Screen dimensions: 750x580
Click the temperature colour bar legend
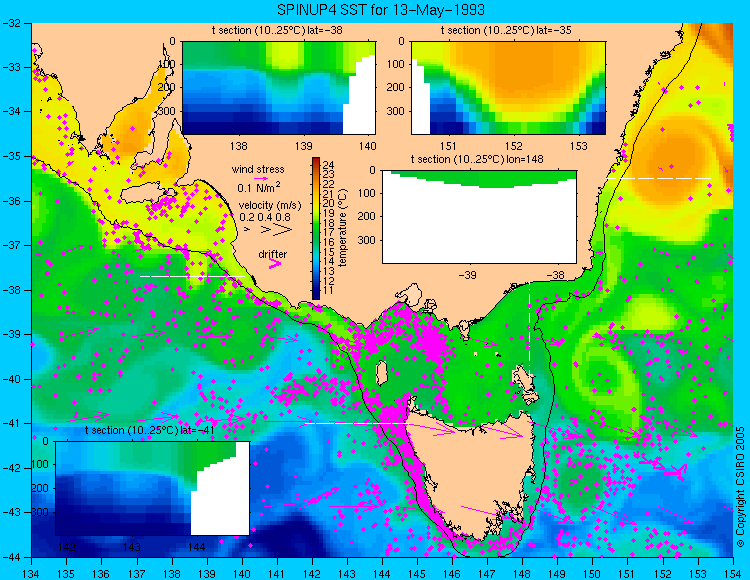[x=316, y=229]
